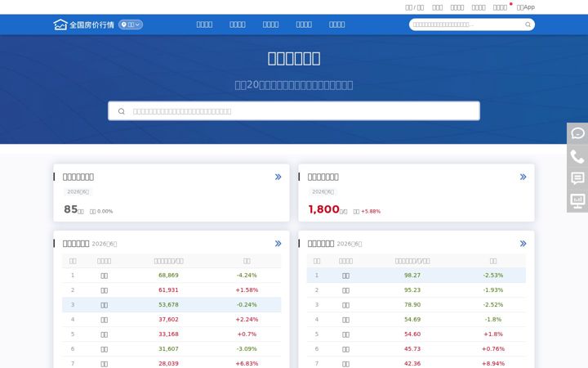This screenshot has width=588, height=368.
Task: Select the row with price 33,168
Action: pos(171,334)
